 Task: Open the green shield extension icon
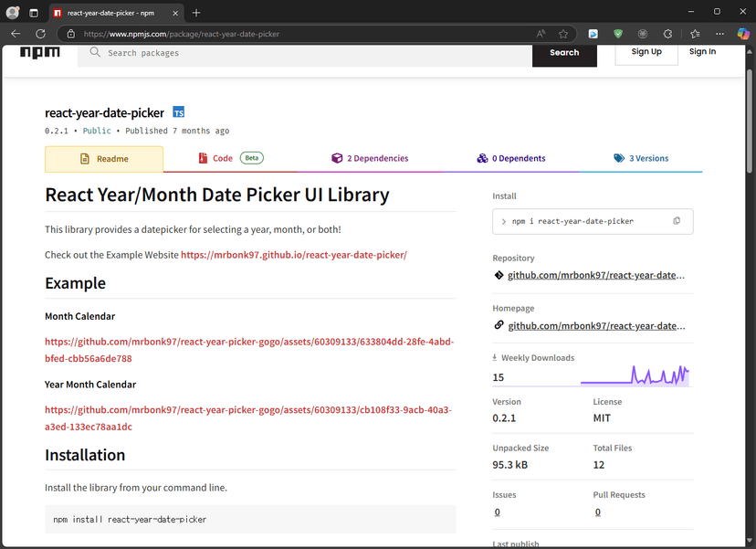pos(618,34)
